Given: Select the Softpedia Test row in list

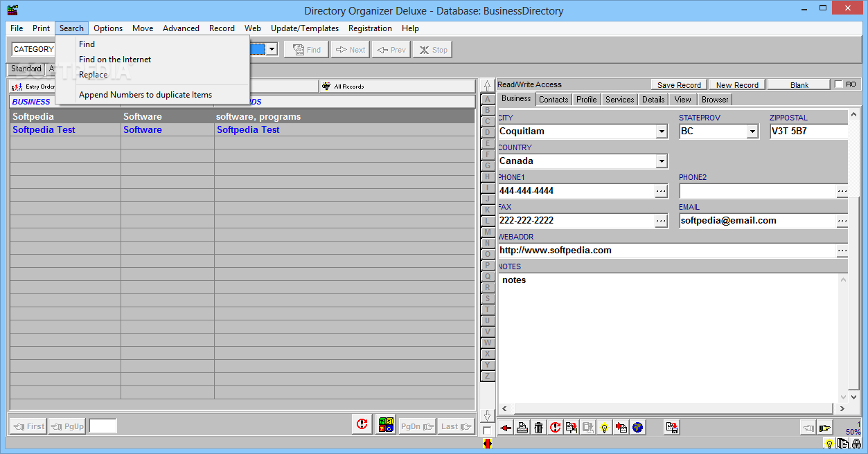Looking at the screenshot, I should [x=242, y=130].
